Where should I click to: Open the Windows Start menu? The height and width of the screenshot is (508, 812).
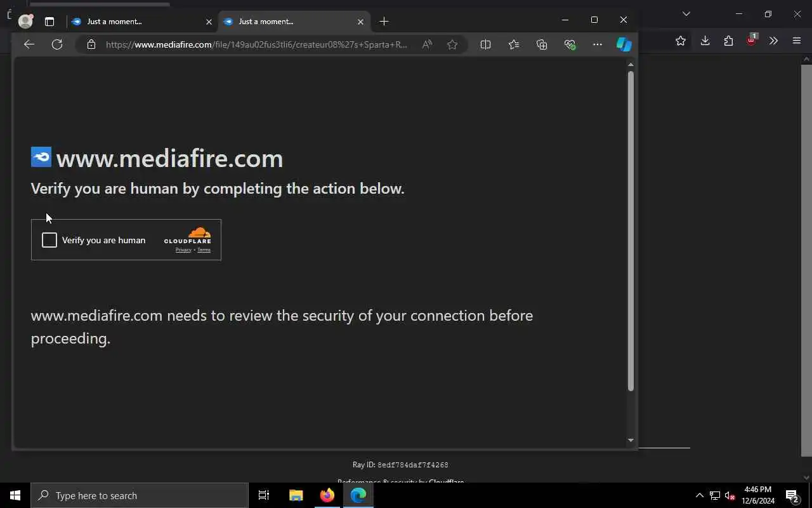click(15, 495)
